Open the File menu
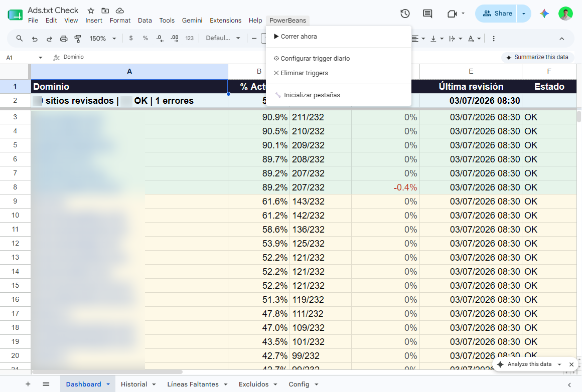The image size is (582, 392). pos(33,21)
